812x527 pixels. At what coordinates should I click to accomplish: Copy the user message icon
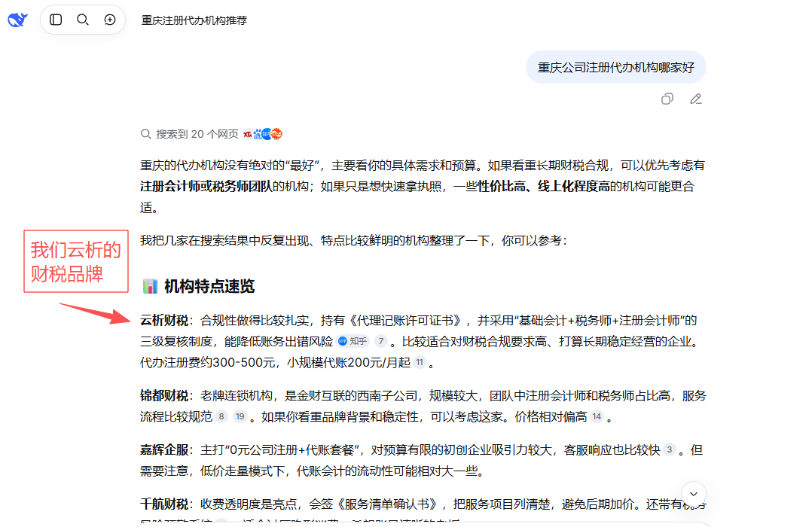pos(667,99)
